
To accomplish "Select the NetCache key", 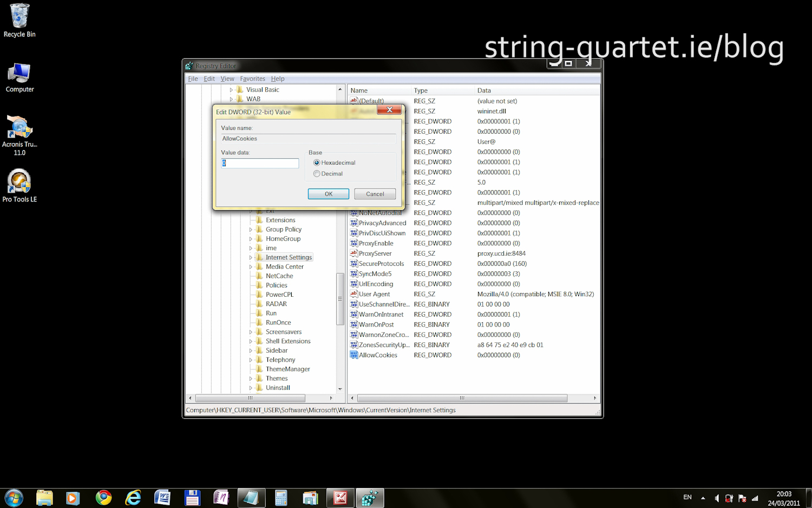I will pyautogui.click(x=279, y=276).
